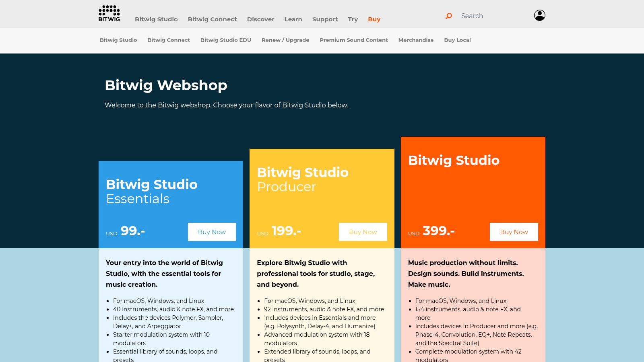This screenshot has height=362, width=644.
Task: Click '154 instruments, audio & note FX' bullet
Action: pos(468,313)
